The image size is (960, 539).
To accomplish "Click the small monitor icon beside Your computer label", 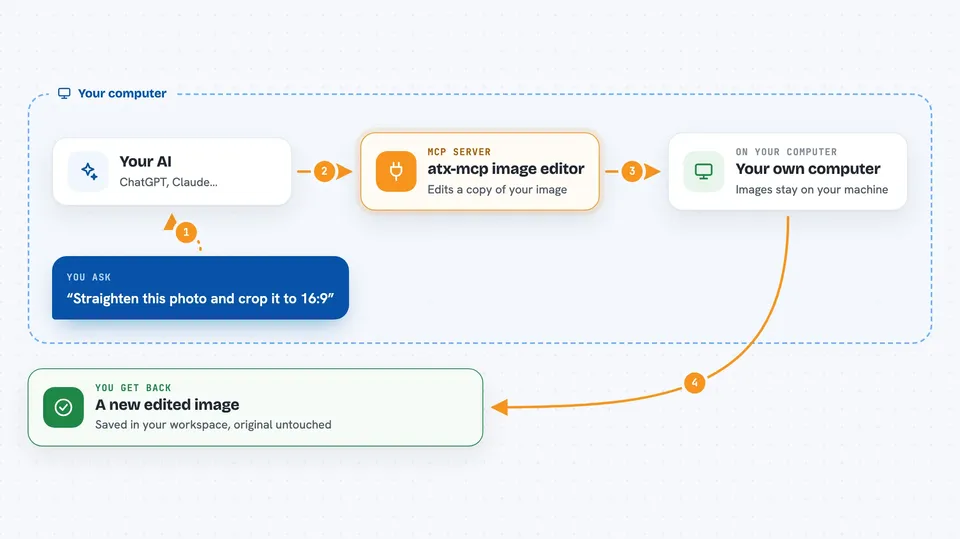I will point(64,93).
